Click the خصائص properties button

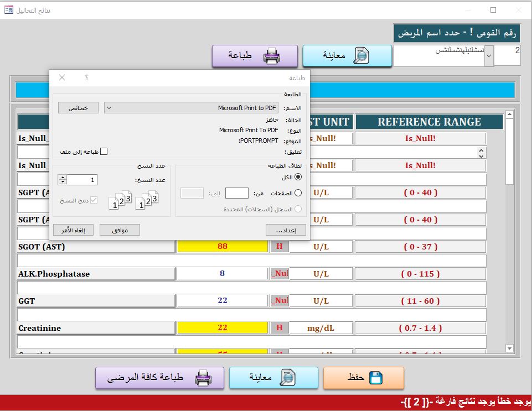pyautogui.click(x=78, y=108)
